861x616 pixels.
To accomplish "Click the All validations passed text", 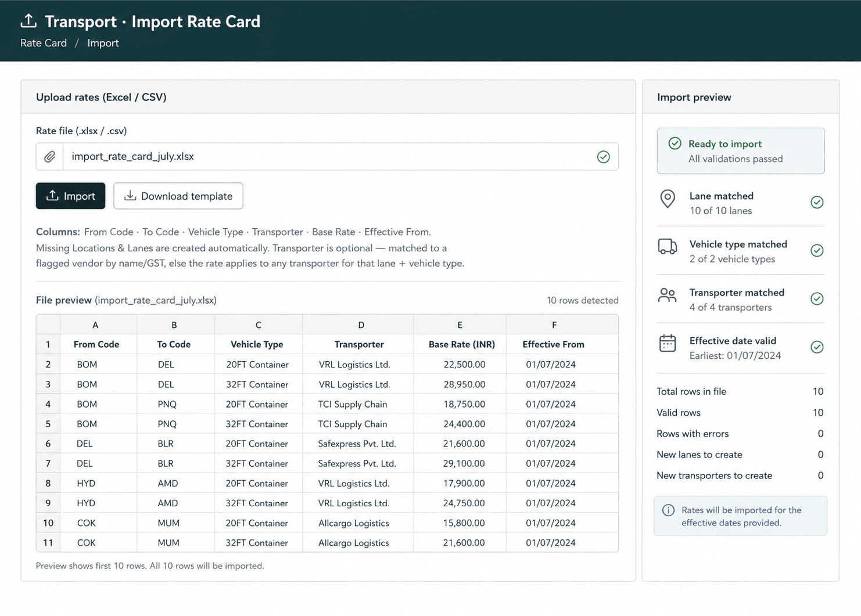I will click(736, 159).
